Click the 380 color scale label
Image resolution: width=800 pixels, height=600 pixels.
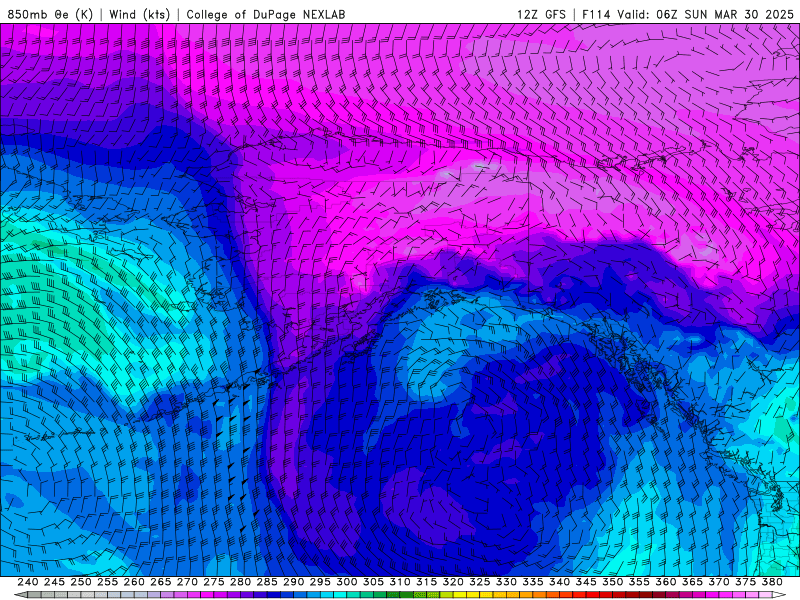(772, 582)
